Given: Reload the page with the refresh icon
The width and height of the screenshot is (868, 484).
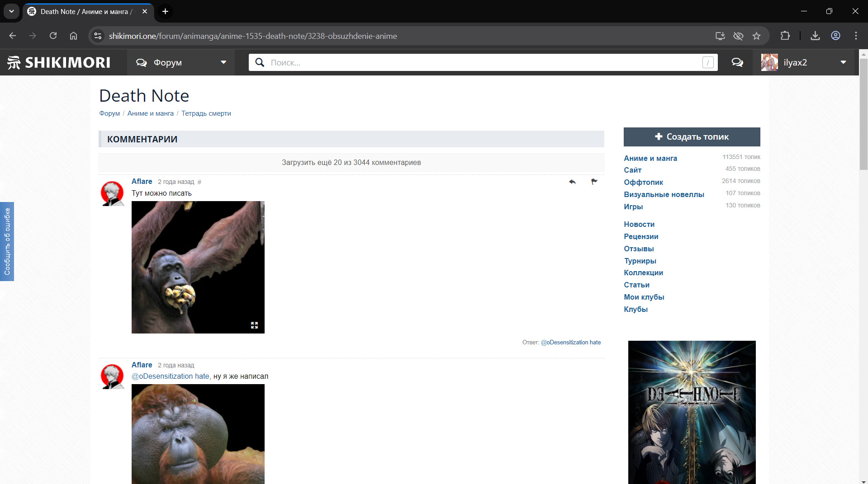Looking at the screenshot, I should [53, 36].
